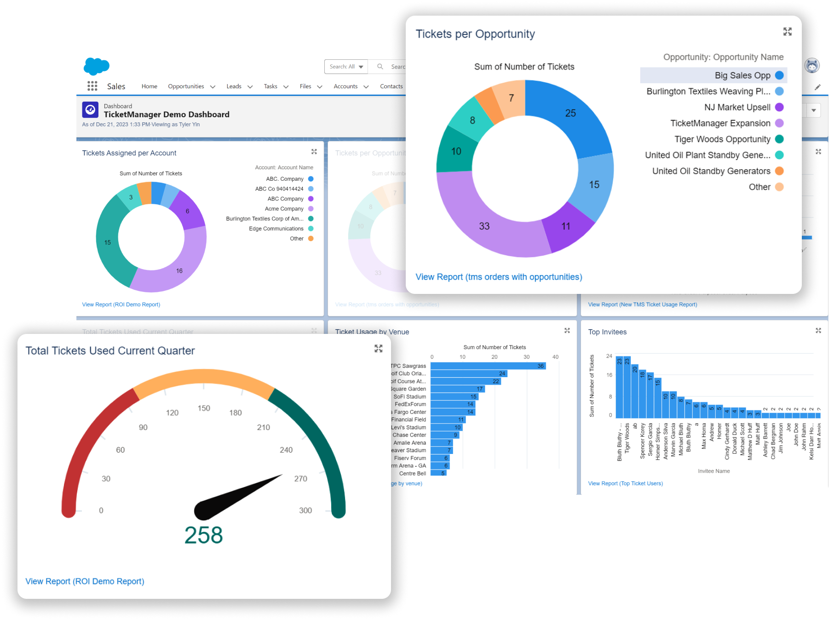Click the TicketManager dashboard logo icon
The width and height of the screenshot is (840, 620).
[x=90, y=110]
